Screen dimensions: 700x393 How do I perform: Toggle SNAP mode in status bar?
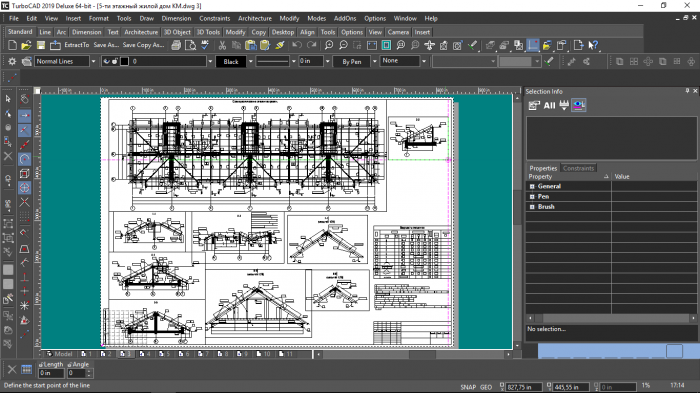point(468,387)
